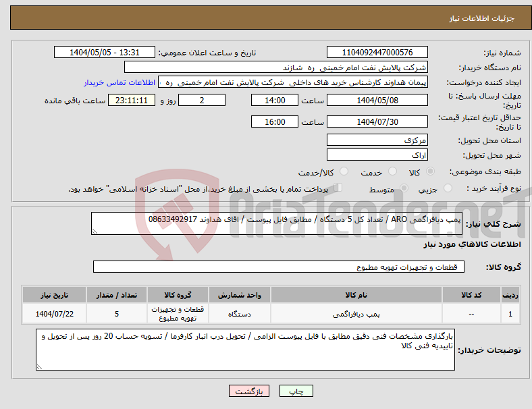Click the row number cell 1
This screenshot has height=409, width=532.
(510, 314)
